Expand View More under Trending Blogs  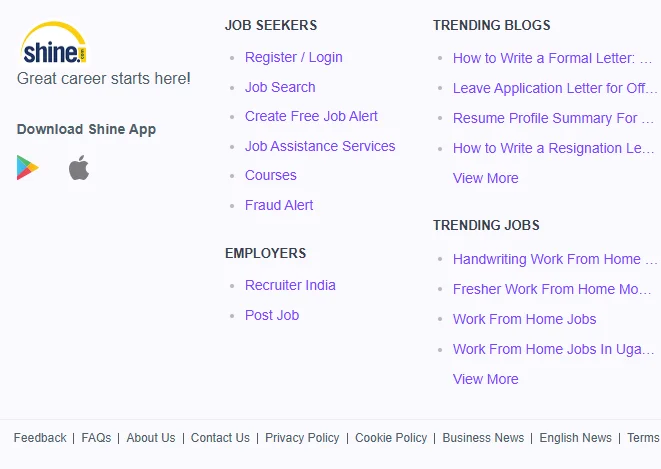[x=485, y=178]
